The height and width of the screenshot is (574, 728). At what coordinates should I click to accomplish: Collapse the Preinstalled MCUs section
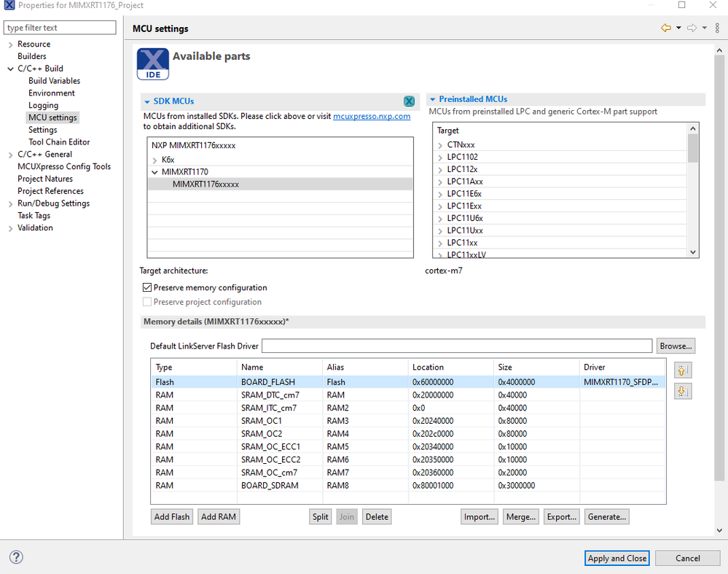click(x=433, y=99)
